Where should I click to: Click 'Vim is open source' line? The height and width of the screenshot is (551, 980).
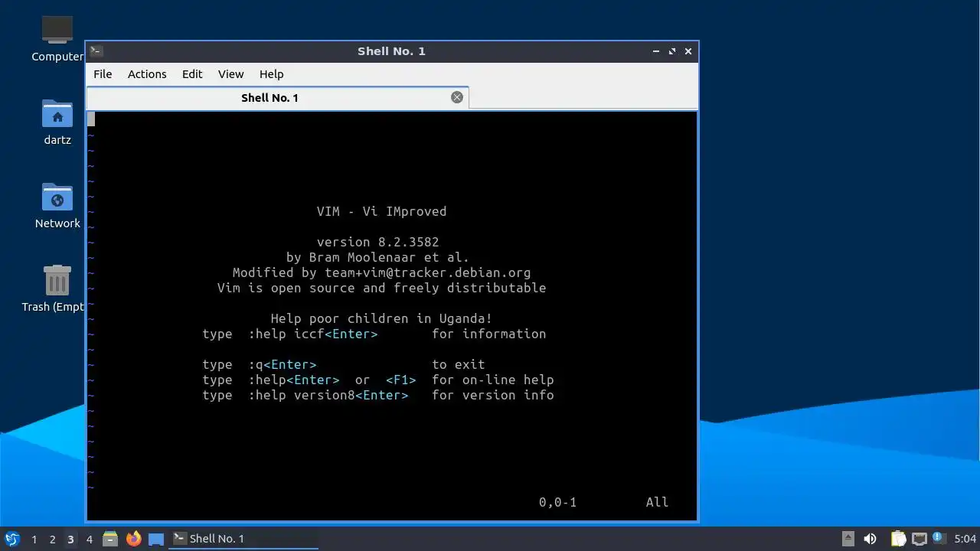381,288
